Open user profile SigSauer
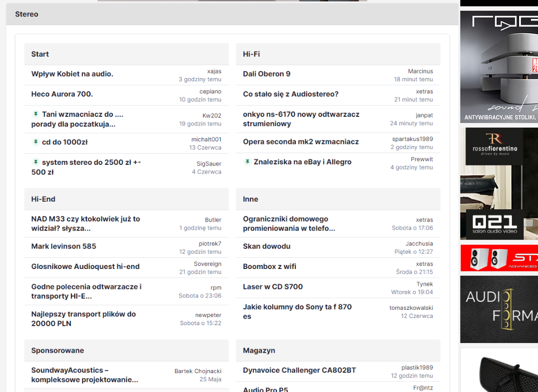 coord(209,164)
